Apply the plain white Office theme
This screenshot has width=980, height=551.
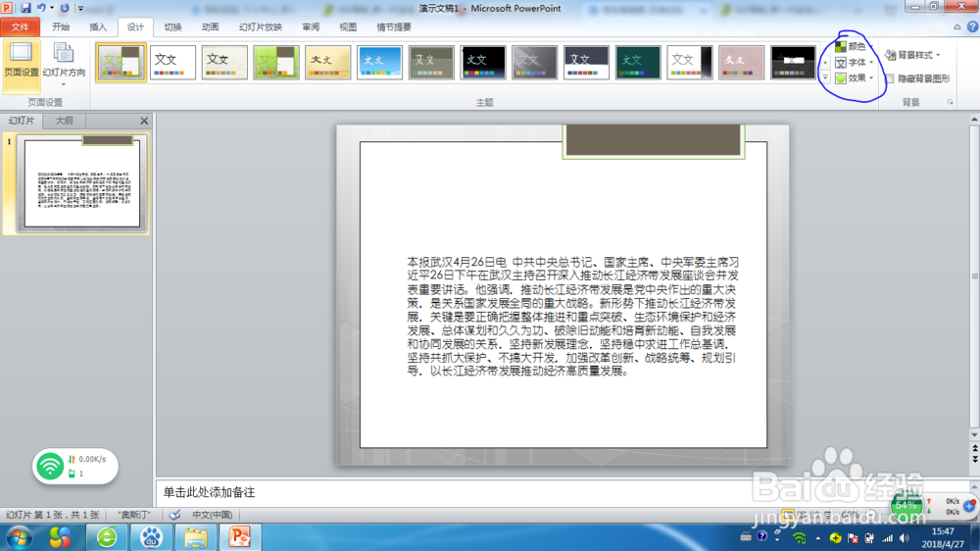[172, 63]
